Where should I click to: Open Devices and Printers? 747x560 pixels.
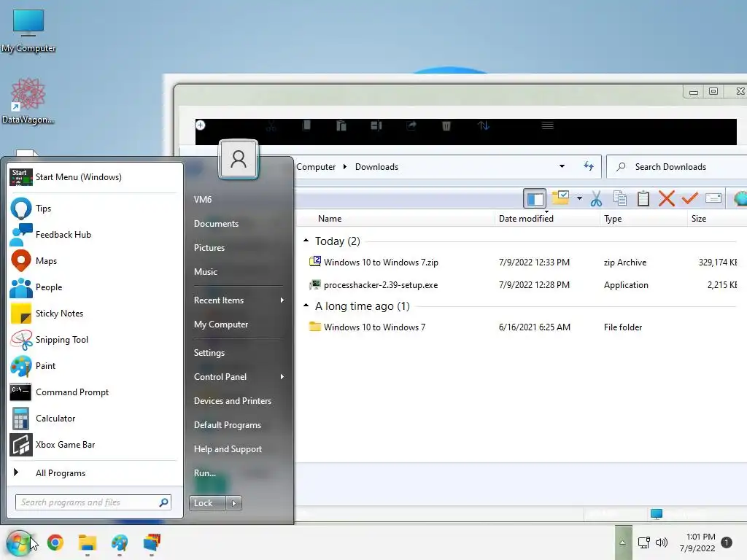[233, 401]
